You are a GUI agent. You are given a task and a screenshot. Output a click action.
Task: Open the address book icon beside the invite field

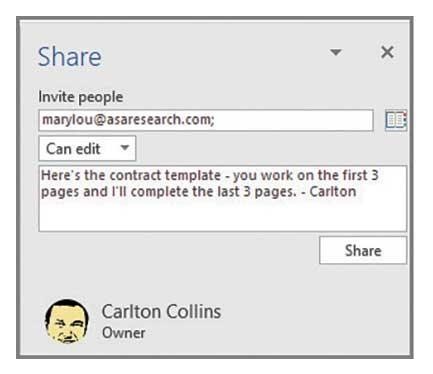coord(396,120)
